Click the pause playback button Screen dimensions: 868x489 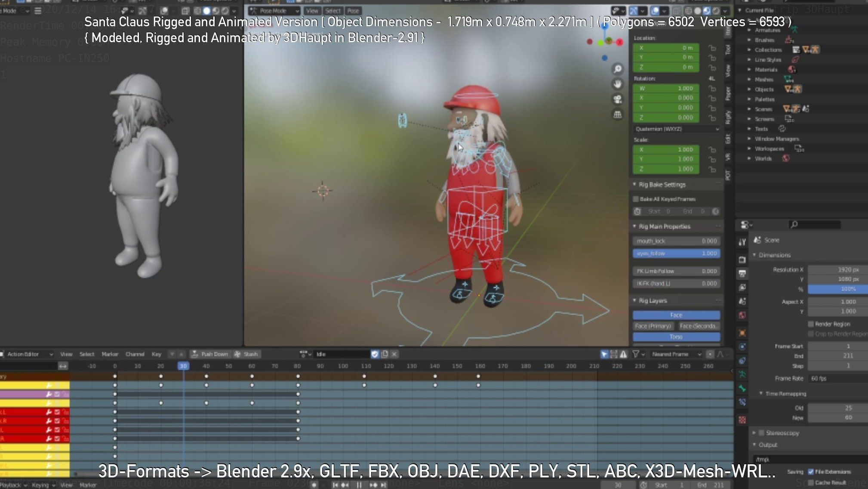tap(359, 485)
